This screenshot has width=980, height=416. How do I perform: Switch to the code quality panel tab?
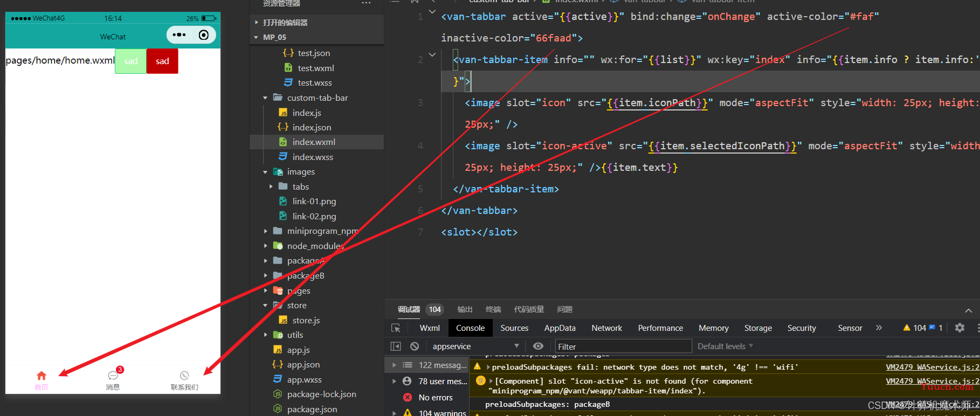click(529, 309)
